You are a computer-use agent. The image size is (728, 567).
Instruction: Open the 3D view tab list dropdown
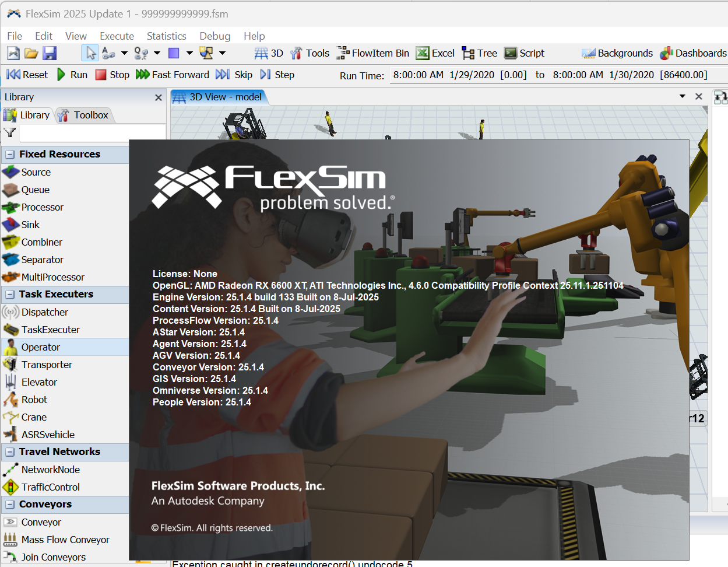(x=683, y=96)
